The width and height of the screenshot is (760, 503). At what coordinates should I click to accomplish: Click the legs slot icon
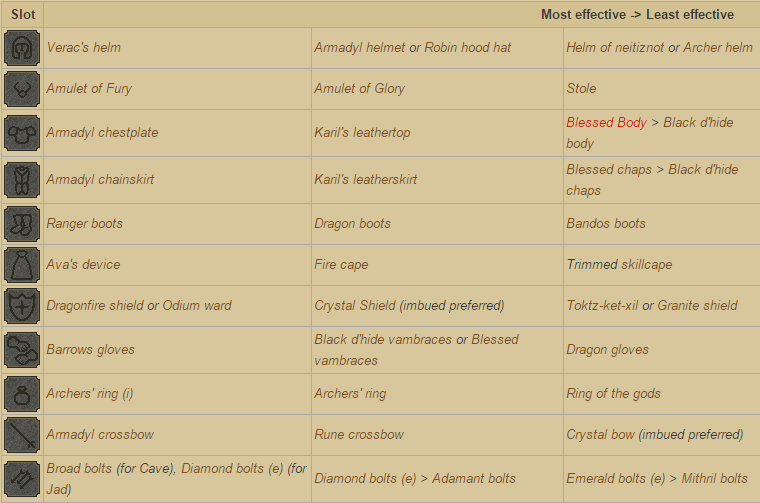click(x=22, y=180)
